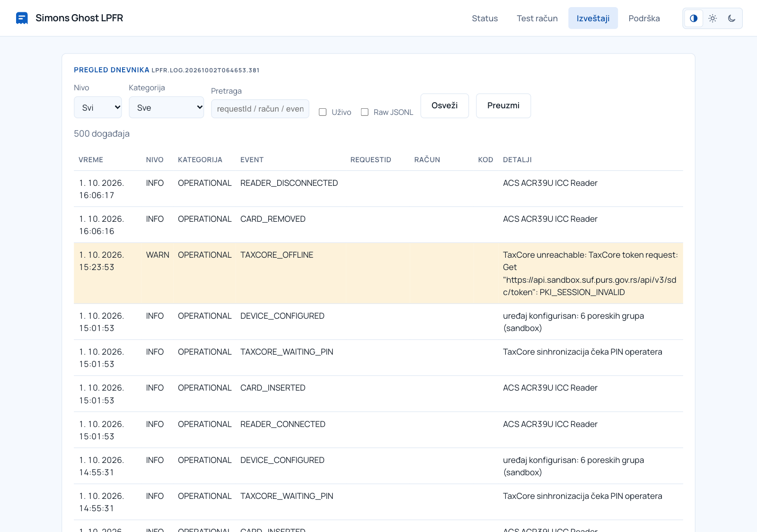The image size is (757, 532).
Task: Click the VREME column header
Action: point(91,160)
